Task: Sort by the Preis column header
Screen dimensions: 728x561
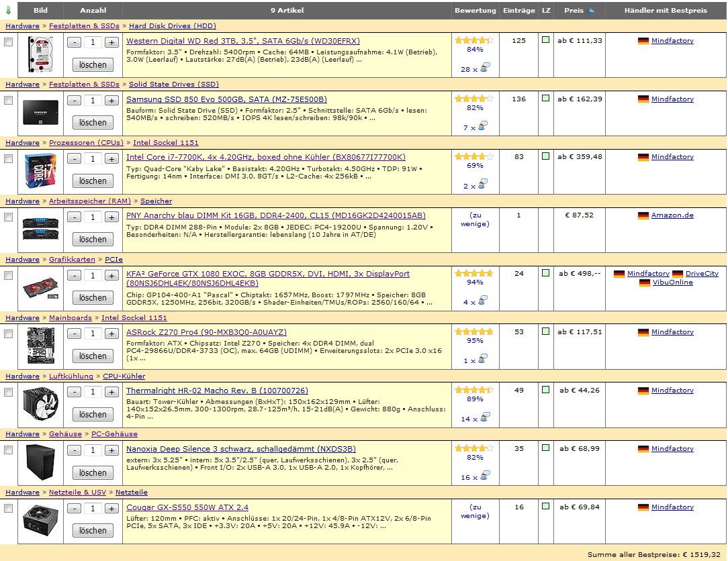Action: (x=574, y=10)
